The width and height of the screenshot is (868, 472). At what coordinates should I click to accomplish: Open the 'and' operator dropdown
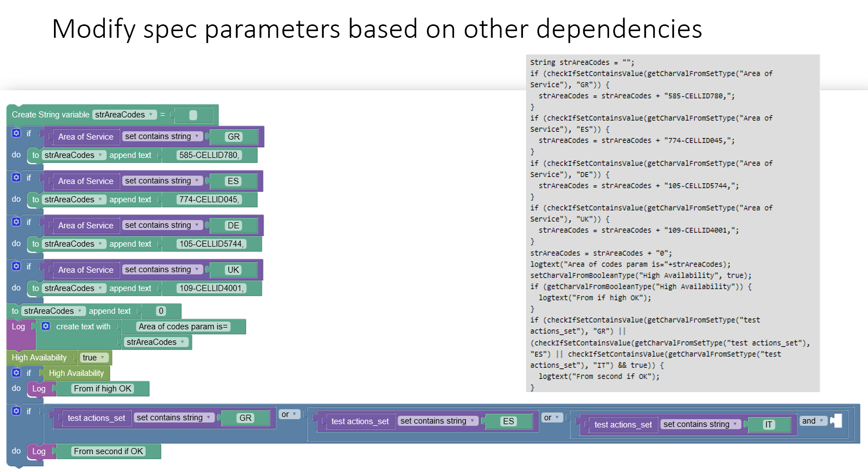[x=812, y=421]
